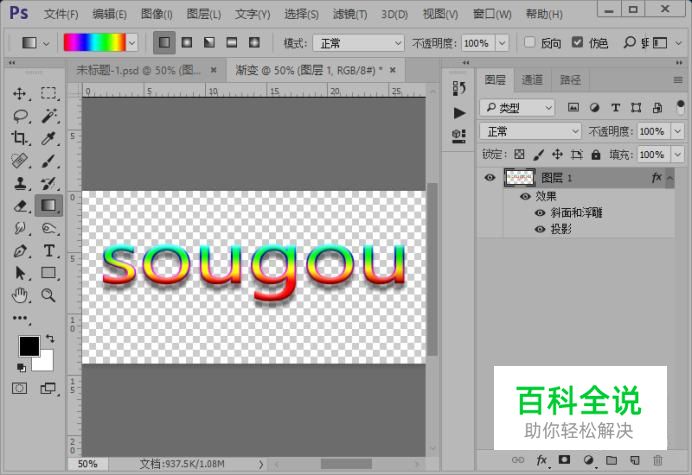Open layer opacity dropdown arrow
Image resolution: width=692 pixels, height=475 pixels.
pyautogui.click(x=677, y=132)
